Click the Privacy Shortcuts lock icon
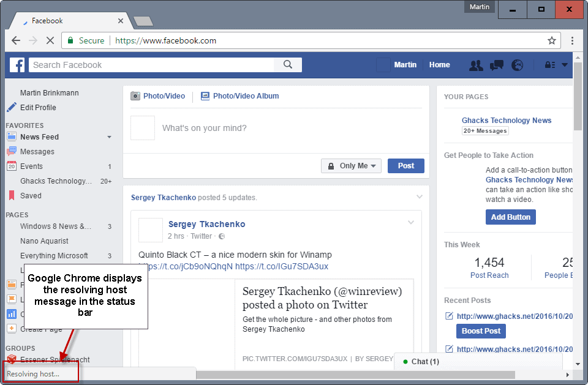 (x=550, y=65)
